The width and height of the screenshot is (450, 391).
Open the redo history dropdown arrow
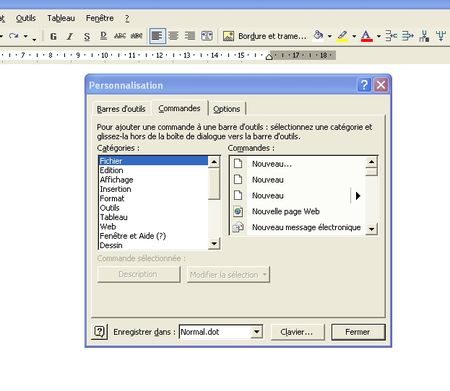[x=26, y=36]
